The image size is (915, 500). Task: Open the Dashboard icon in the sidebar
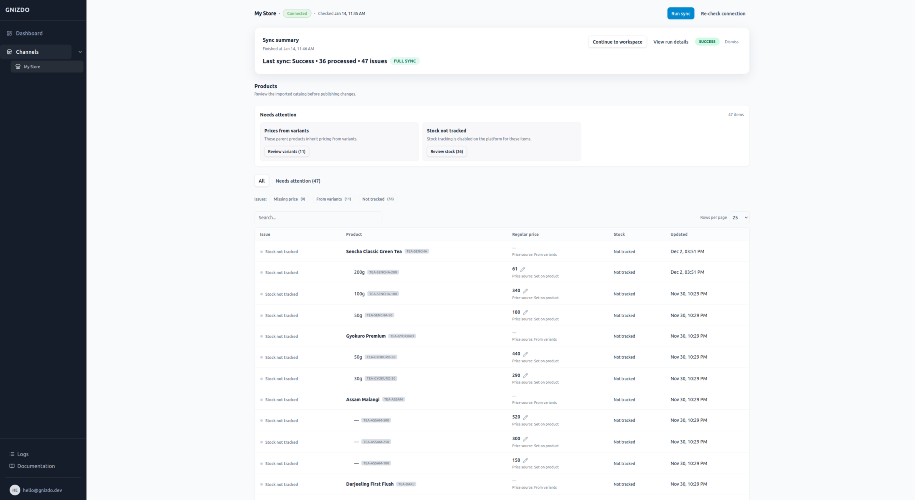[10, 33]
